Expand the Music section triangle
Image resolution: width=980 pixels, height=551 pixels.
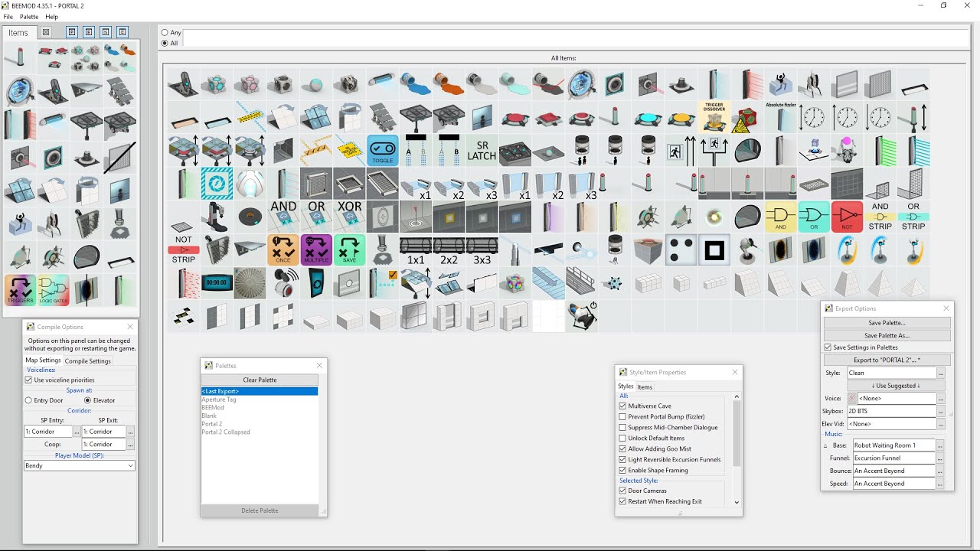[x=825, y=445]
